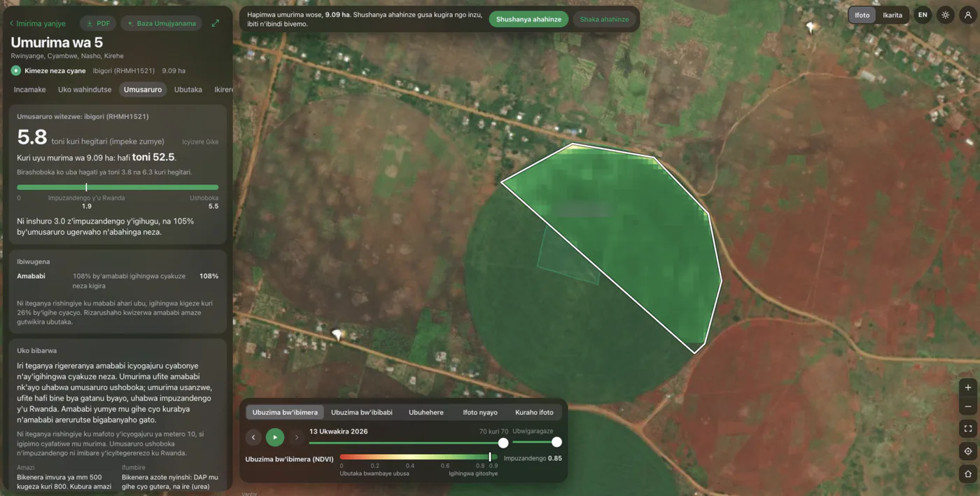Open the partially hidden Ikirere tab
The image size is (980, 496).
[x=224, y=90]
